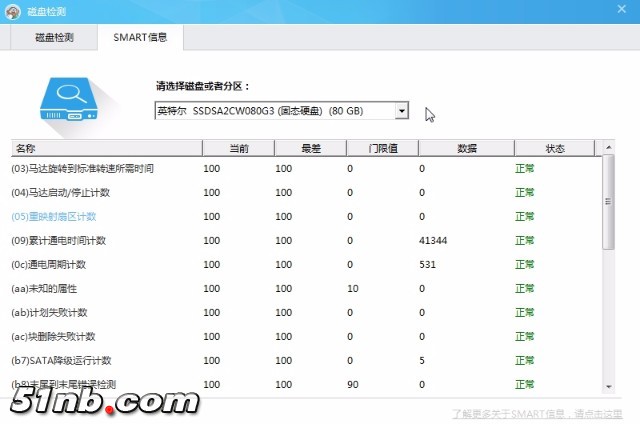Select the (05)重映射扇区计数 row

click(54, 216)
